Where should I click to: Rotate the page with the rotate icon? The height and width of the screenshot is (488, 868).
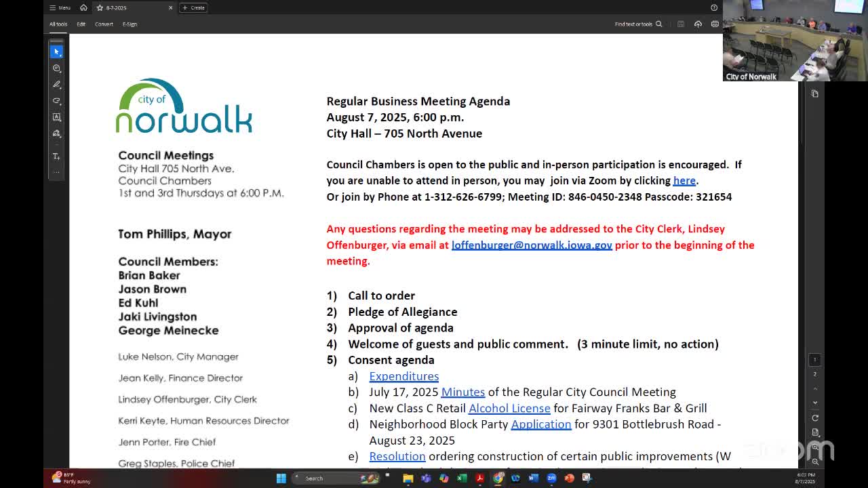815,418
